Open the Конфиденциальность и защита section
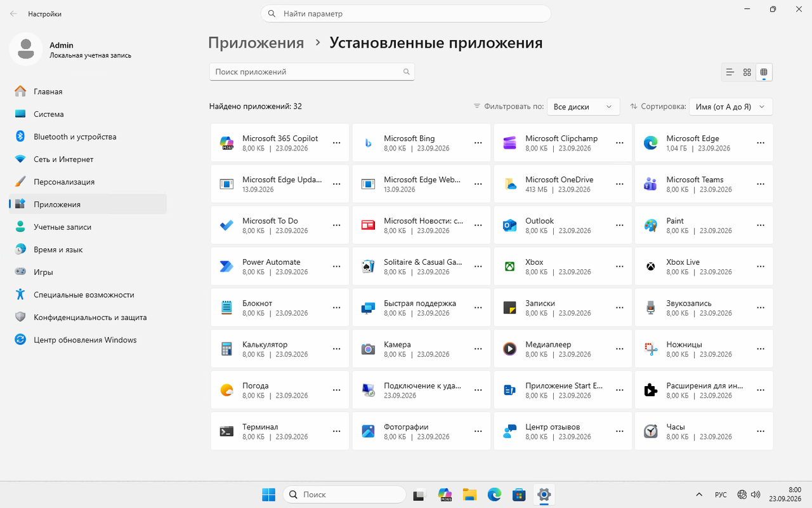The height and width of the screenshot is (508, 812). [x=88, y=317]
